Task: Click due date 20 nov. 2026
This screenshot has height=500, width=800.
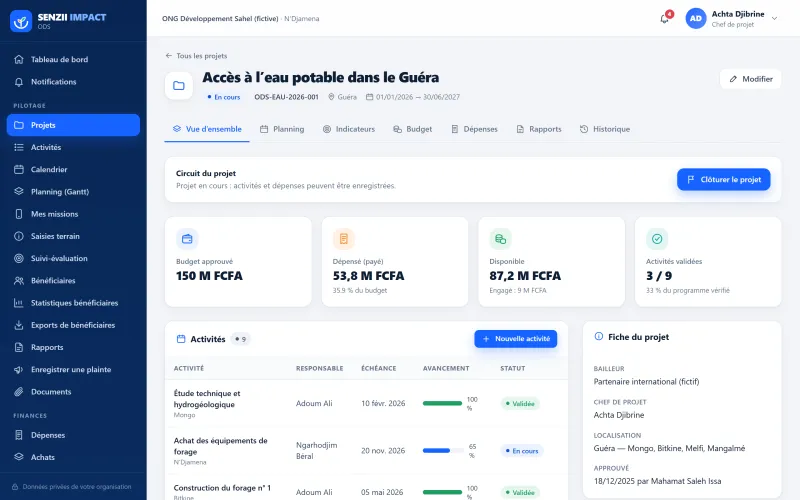Action: coord(383,451)
